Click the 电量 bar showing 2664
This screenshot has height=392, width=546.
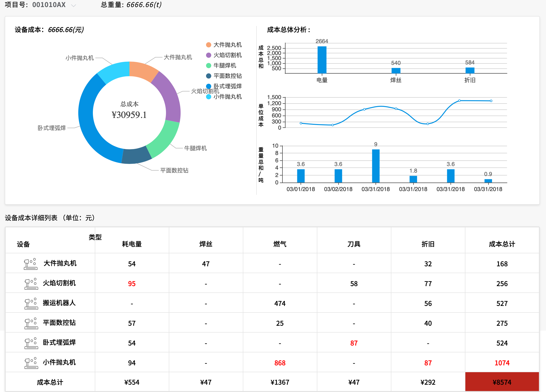pyautogui.click(x=322, y=60)
